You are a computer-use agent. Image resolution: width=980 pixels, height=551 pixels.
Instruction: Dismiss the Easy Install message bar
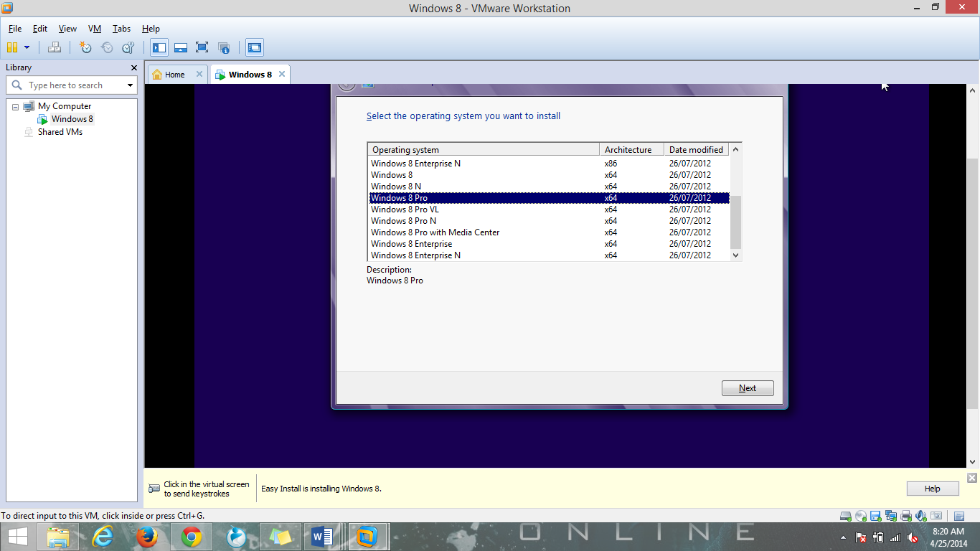972,478
